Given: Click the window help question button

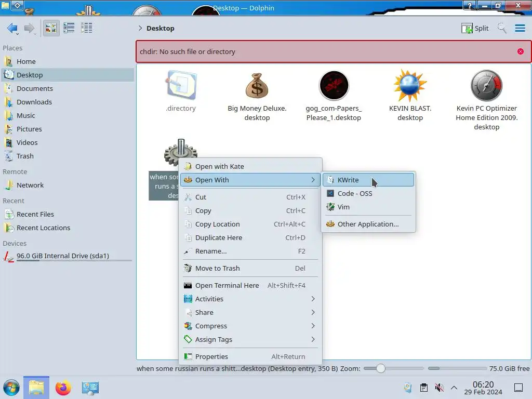Looking at the screenshot, I should click(x=470, y=5).
